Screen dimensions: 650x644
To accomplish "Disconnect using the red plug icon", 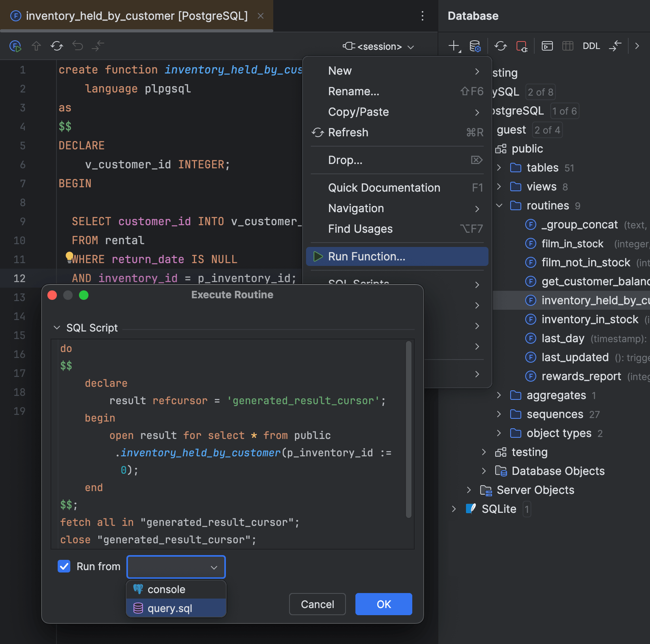I will tap(523, 46).
